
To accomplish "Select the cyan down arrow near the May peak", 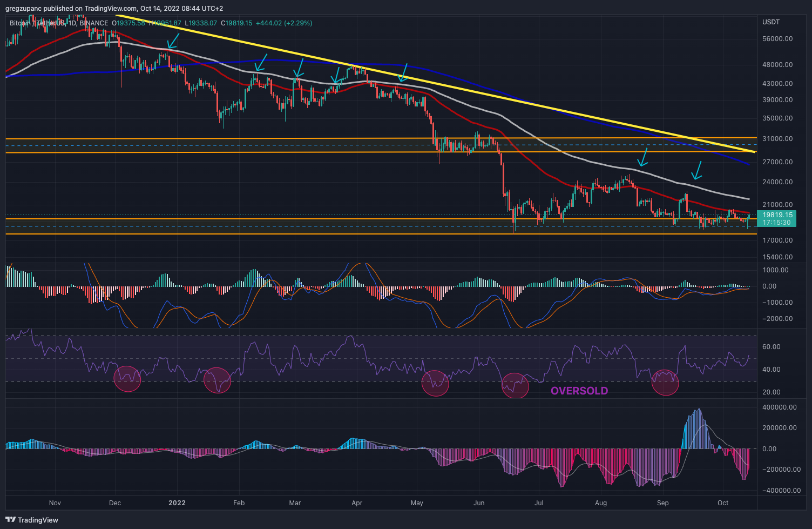I will click(402, 76).
